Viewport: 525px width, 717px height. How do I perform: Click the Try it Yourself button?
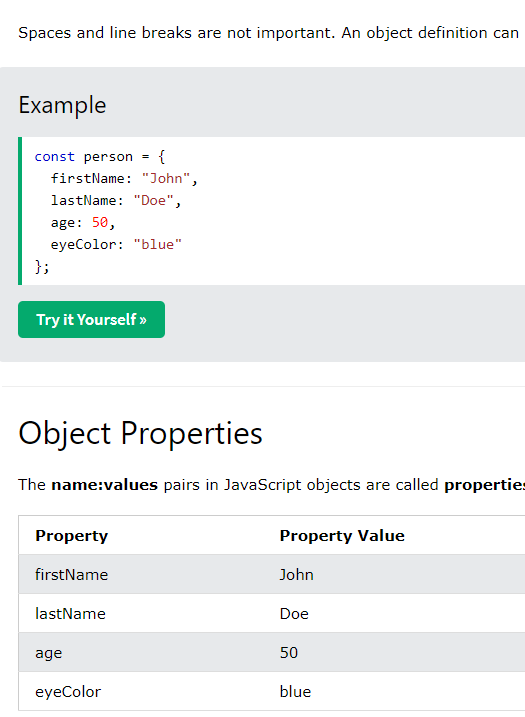91,319
